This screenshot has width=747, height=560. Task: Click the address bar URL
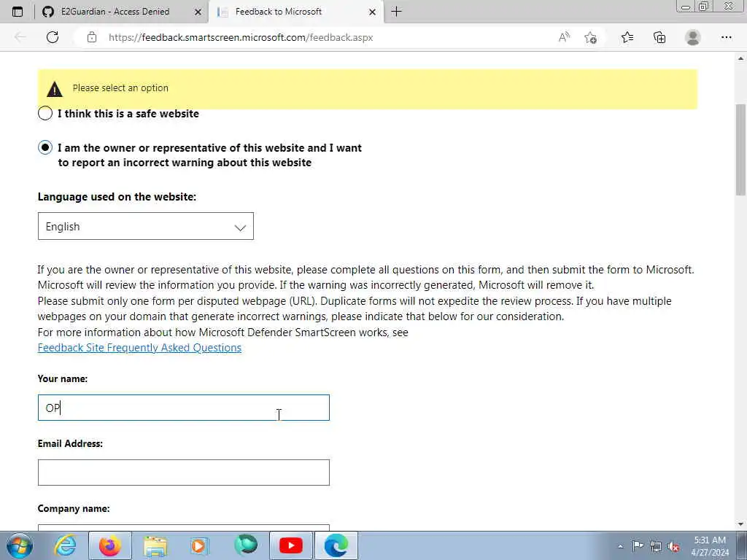pyautogui.click(x=241, y=37)
